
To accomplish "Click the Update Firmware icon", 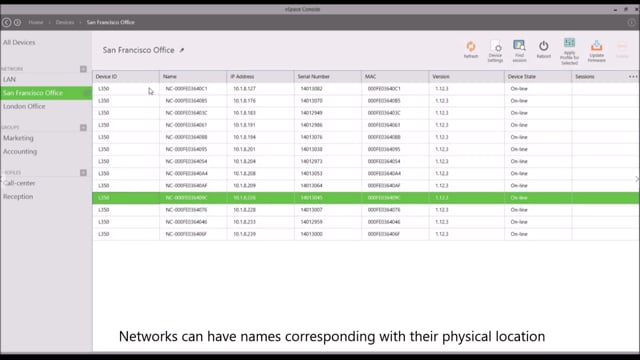I will [596, 51].
